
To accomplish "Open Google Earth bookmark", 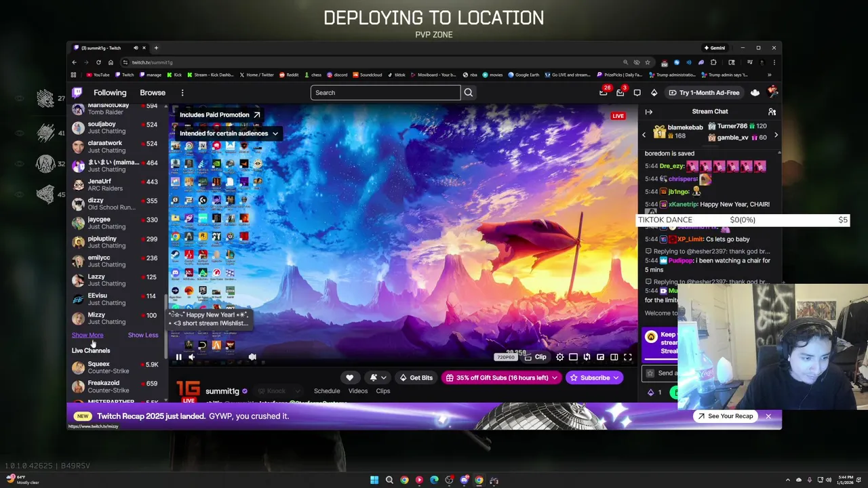I will tap(524, 75).
